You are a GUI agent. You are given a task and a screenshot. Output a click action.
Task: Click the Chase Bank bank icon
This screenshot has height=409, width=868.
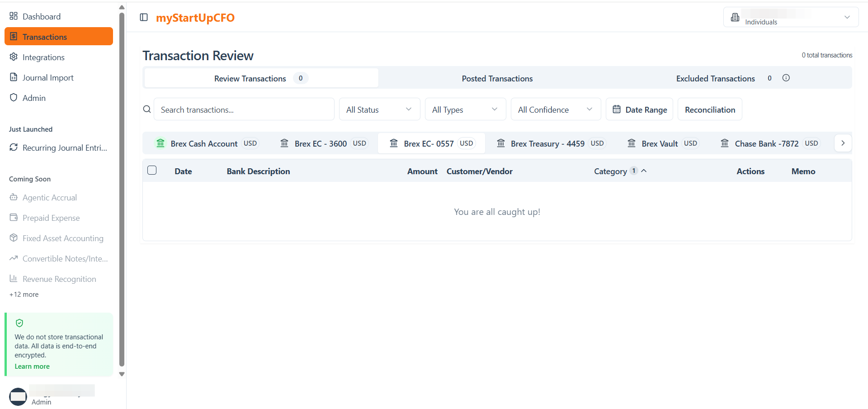coord(725,143)
